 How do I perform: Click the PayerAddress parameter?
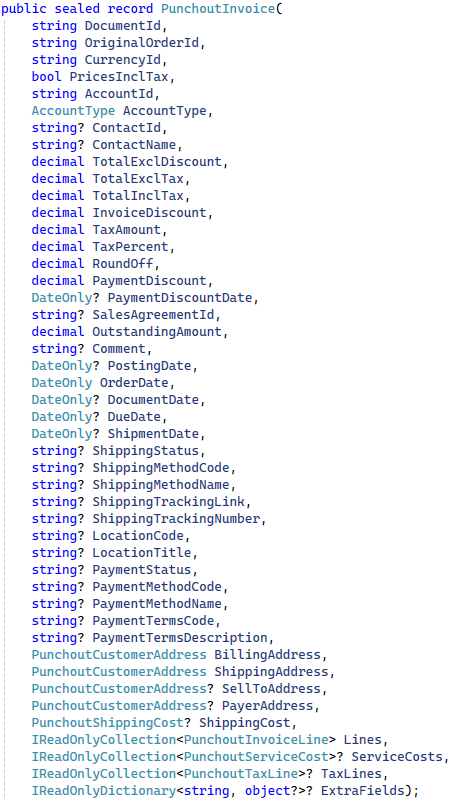point(267,706)
